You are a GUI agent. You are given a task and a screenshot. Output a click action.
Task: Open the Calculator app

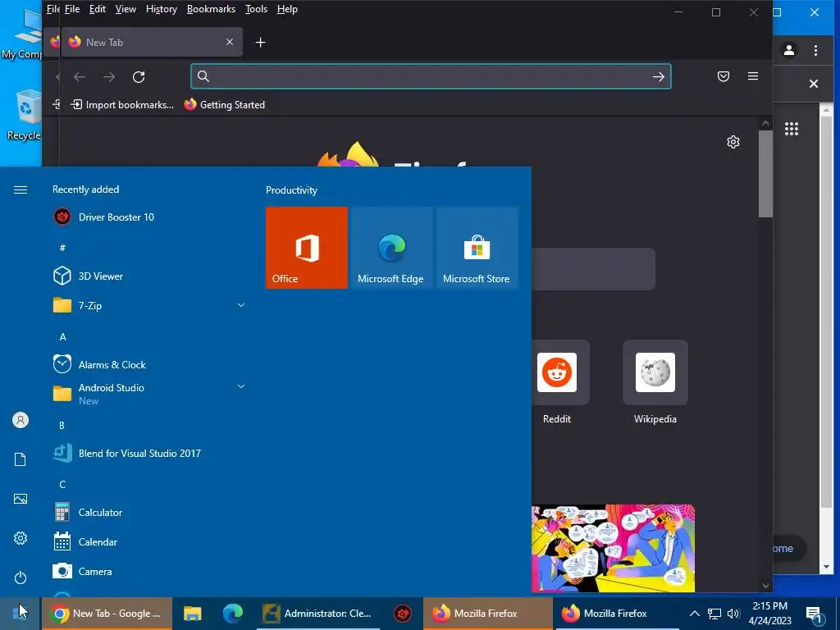tap(149, 512)
